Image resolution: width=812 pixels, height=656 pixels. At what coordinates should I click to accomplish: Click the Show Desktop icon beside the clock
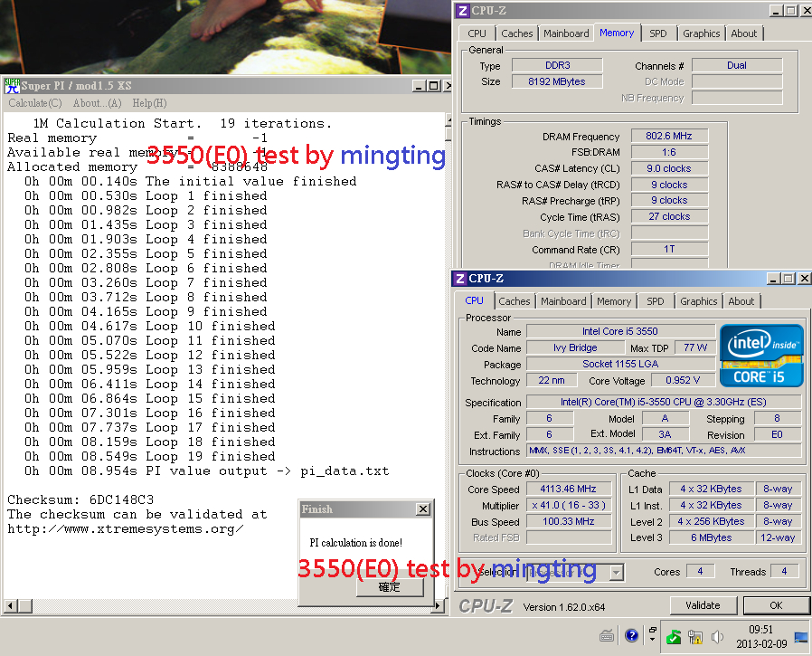(x=801, y=638)
